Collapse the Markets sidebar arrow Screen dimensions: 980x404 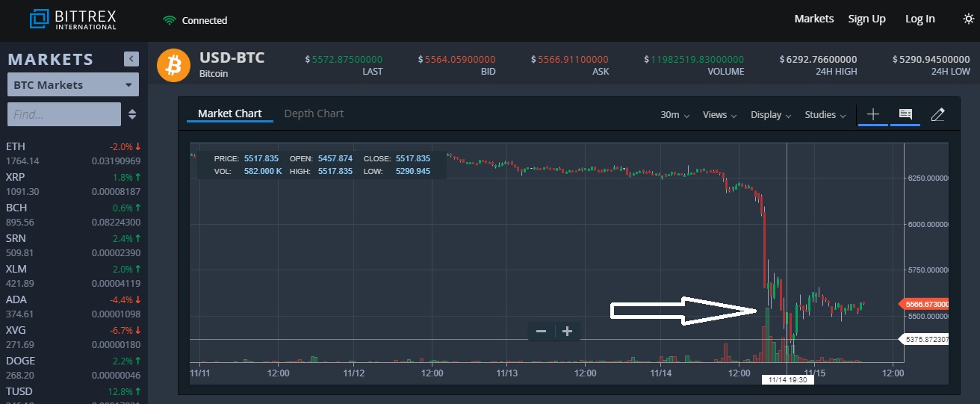(131, 59)
